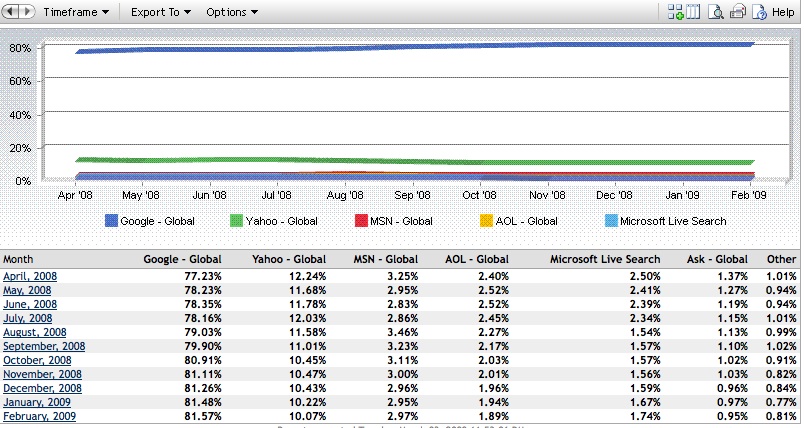The height and width of the screenshot is (428, 804).
Task: Click the green Yahoo - Global legend swatch
Action: pyautogui.click(x=236, y=221)
